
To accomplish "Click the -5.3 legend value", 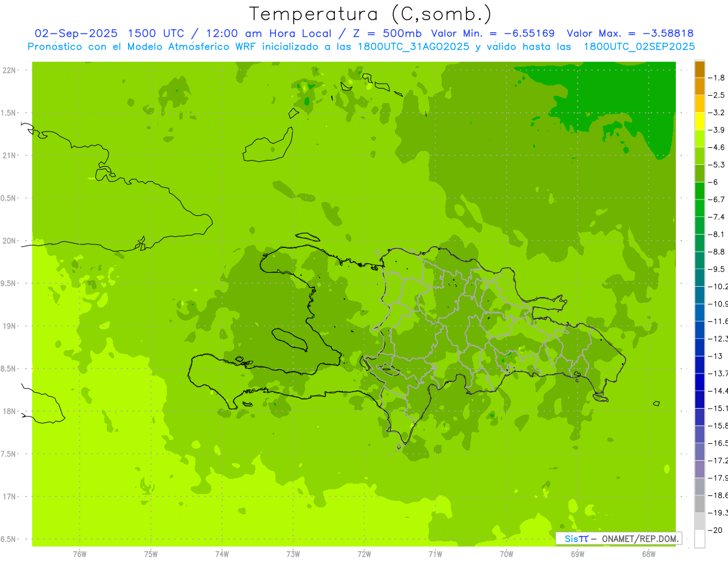I will coord(717,165).
